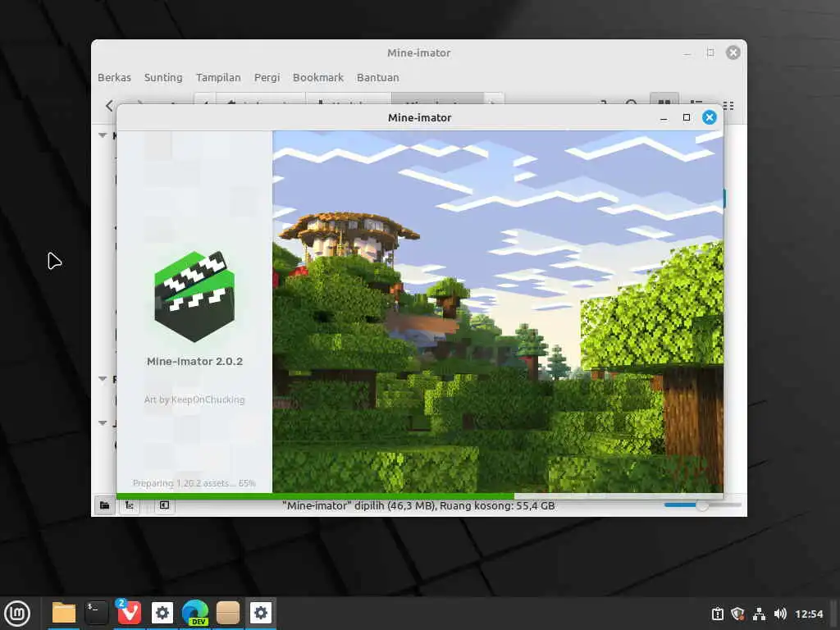Open the Sunting menu

163,78
